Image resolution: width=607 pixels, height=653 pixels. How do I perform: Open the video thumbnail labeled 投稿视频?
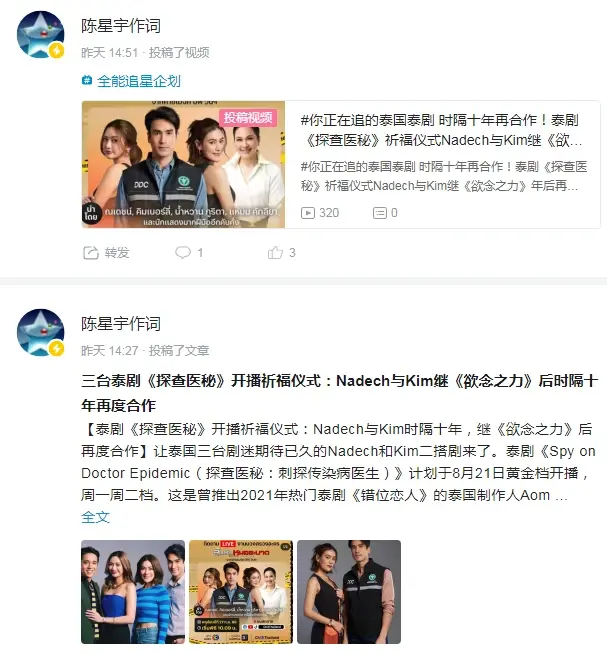pos(183,164)
